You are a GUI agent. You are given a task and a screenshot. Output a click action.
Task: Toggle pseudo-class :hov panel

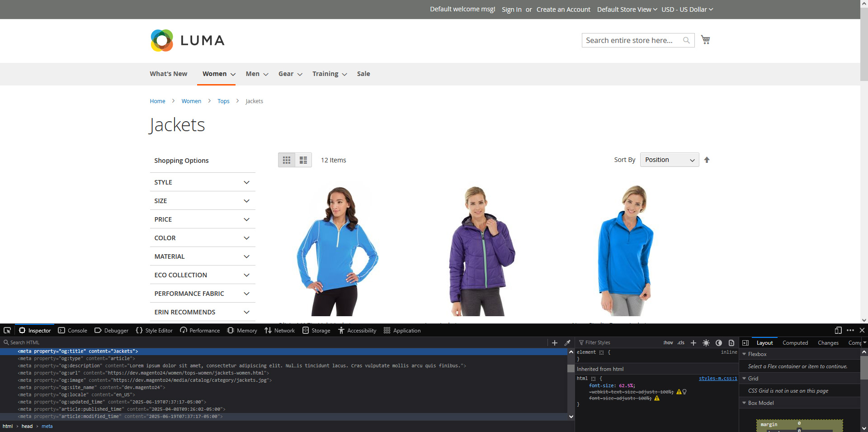pyautogui.click(x=668, y=342)
